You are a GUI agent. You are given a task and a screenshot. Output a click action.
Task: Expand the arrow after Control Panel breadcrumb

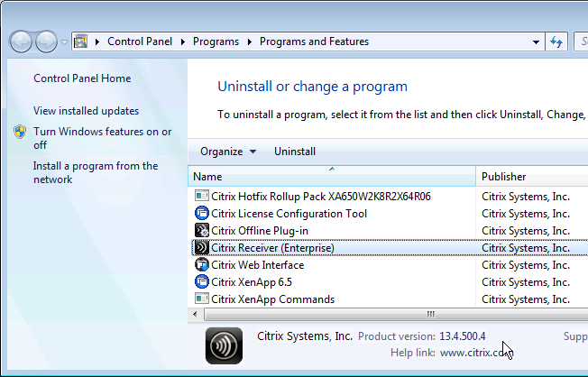click(183, 41)
